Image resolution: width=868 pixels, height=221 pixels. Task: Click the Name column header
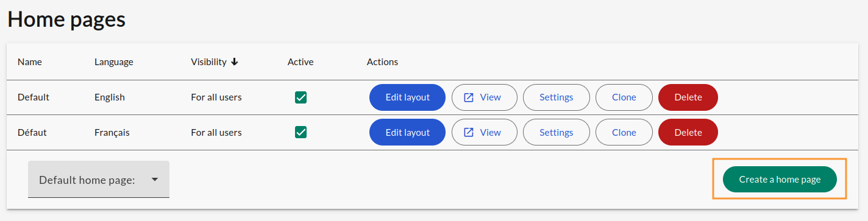[x=30, y=62]
